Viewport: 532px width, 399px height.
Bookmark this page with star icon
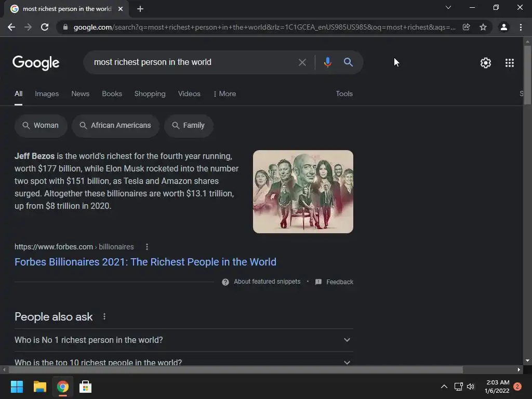(483, 27)
